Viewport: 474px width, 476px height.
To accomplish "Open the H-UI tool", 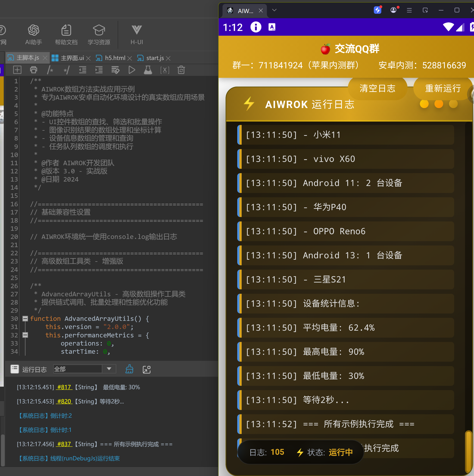I will [137, 35].
